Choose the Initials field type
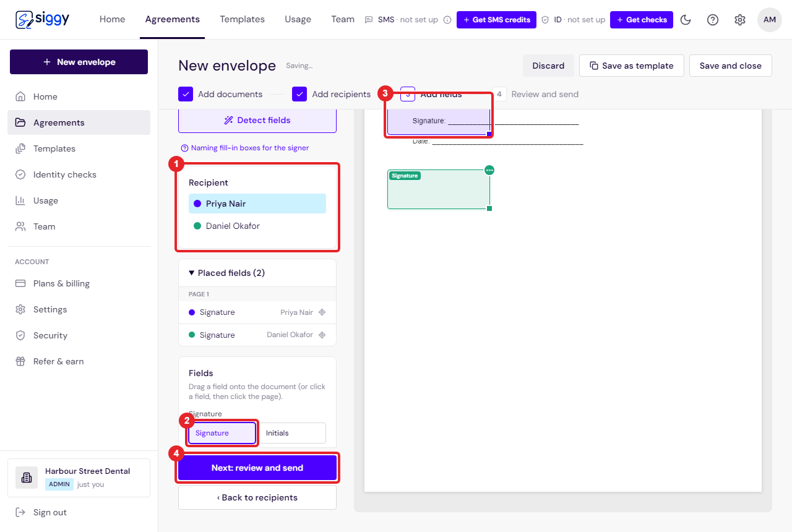Image resolution: width=792 pixels, height=532 pixels. click(293, 433)
